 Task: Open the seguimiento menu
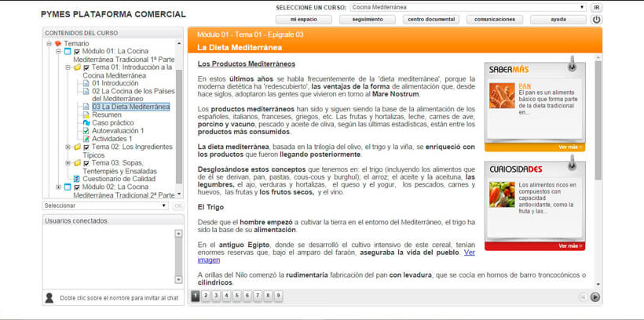point(368,20)
